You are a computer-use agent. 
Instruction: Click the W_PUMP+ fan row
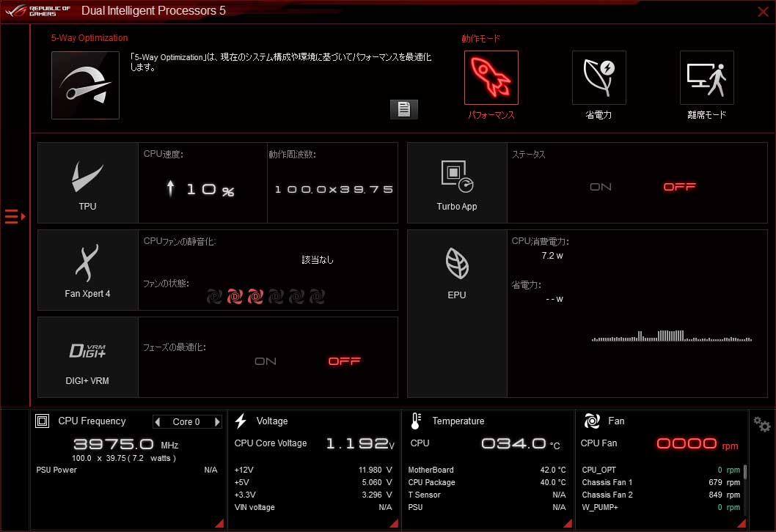pyautogui.click(x=661, y=507)
